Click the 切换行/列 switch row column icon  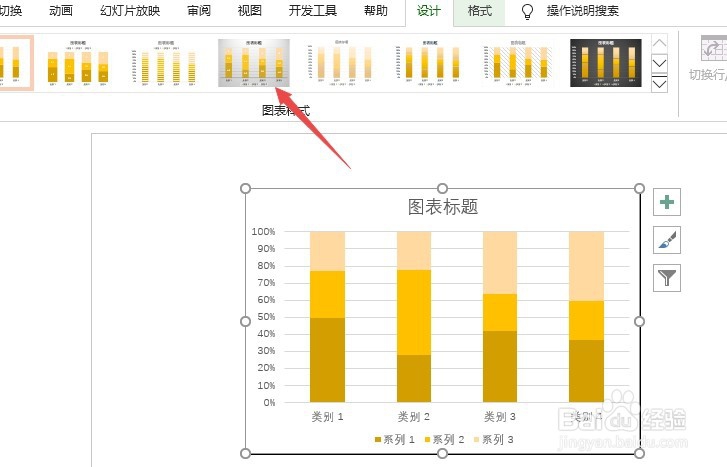point(714,47)
